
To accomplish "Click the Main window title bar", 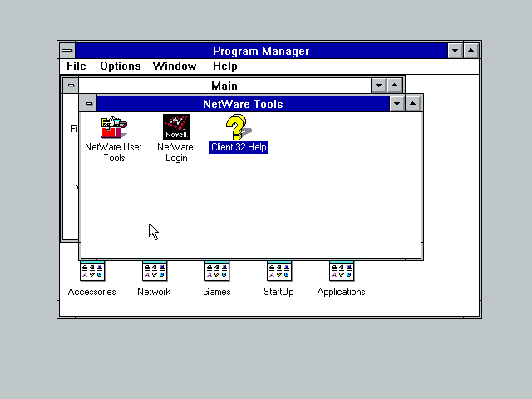I will click(224, 86).
